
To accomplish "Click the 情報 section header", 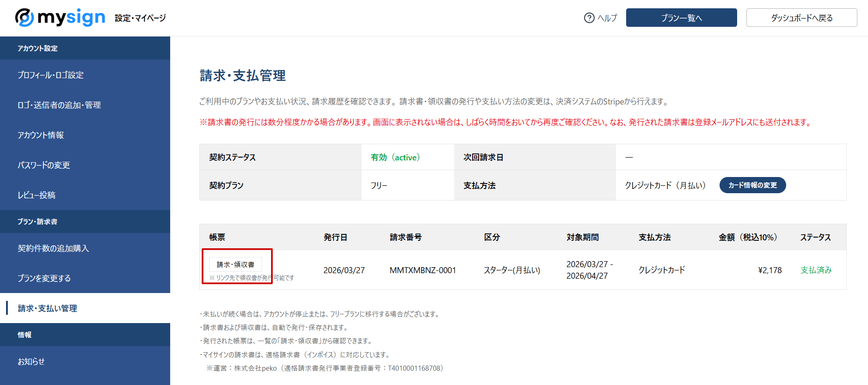I will [25, 335].
